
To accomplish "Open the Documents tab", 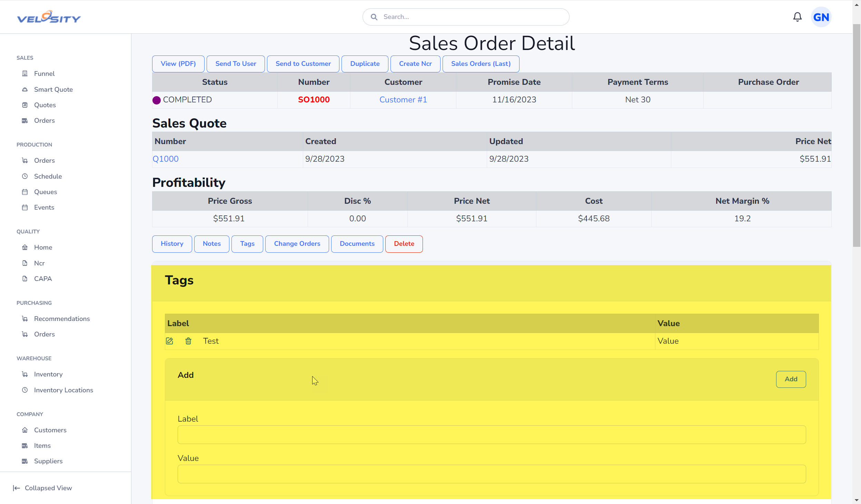I will (357, 244).
